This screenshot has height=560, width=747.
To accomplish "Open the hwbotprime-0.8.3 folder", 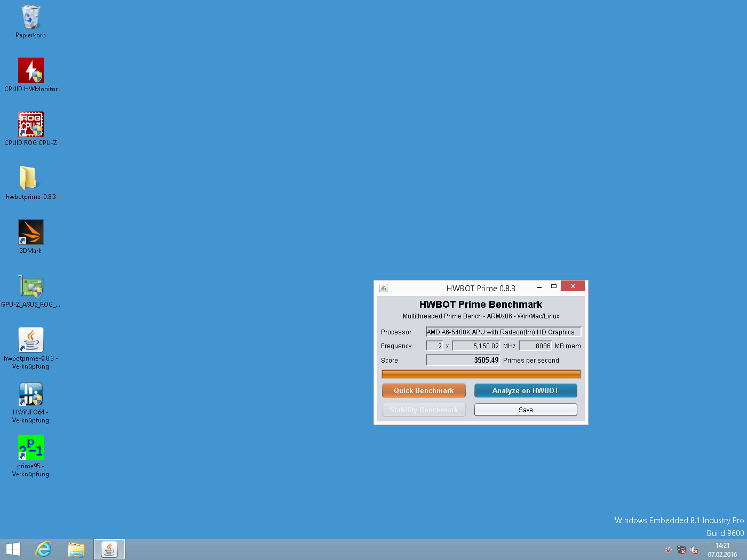I will (31, 183).
